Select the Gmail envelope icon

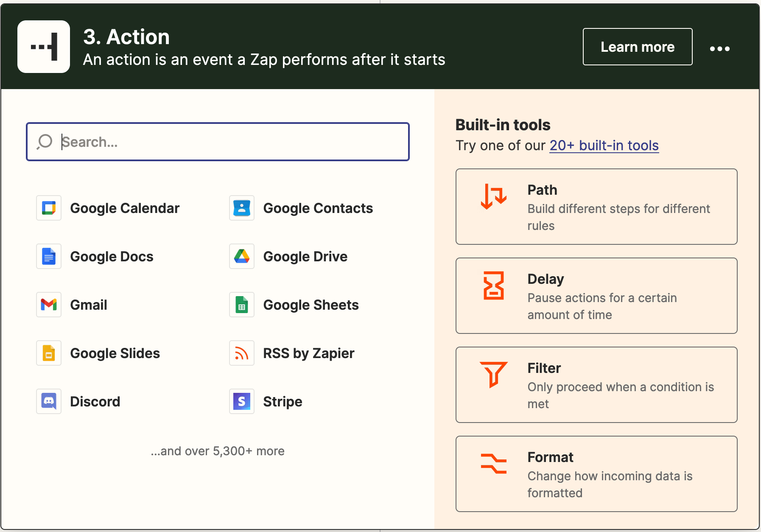tap(49, 305)
